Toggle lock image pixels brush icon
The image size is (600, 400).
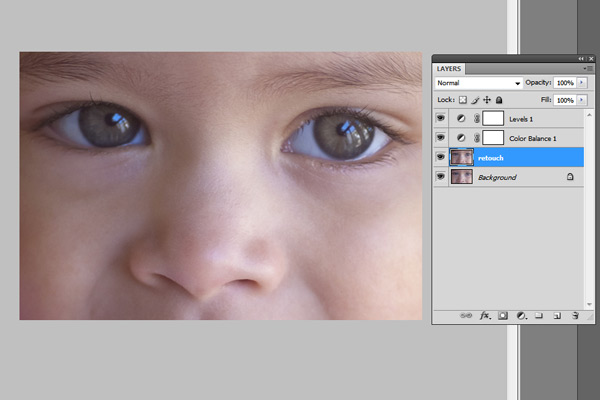pos(475,100)
